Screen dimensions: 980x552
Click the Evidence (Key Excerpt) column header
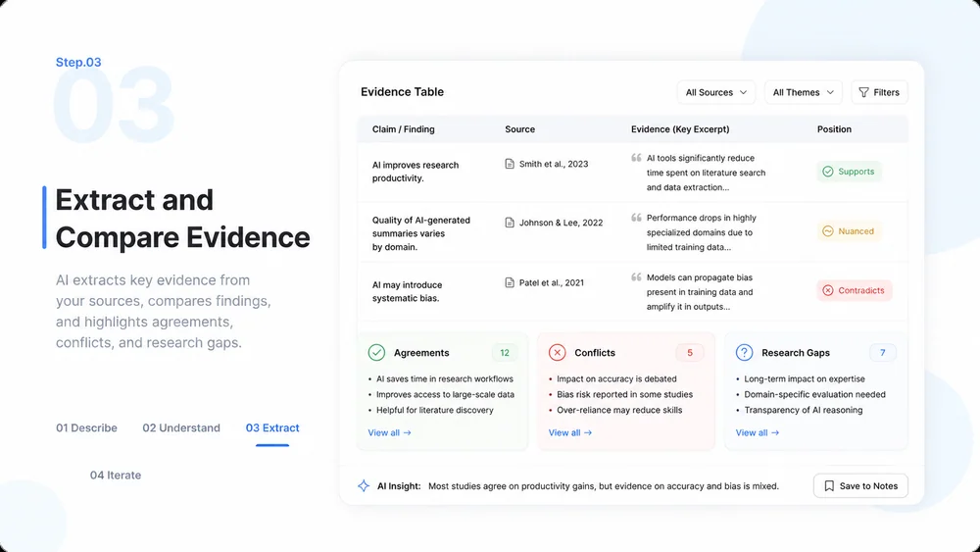[680, 129]
